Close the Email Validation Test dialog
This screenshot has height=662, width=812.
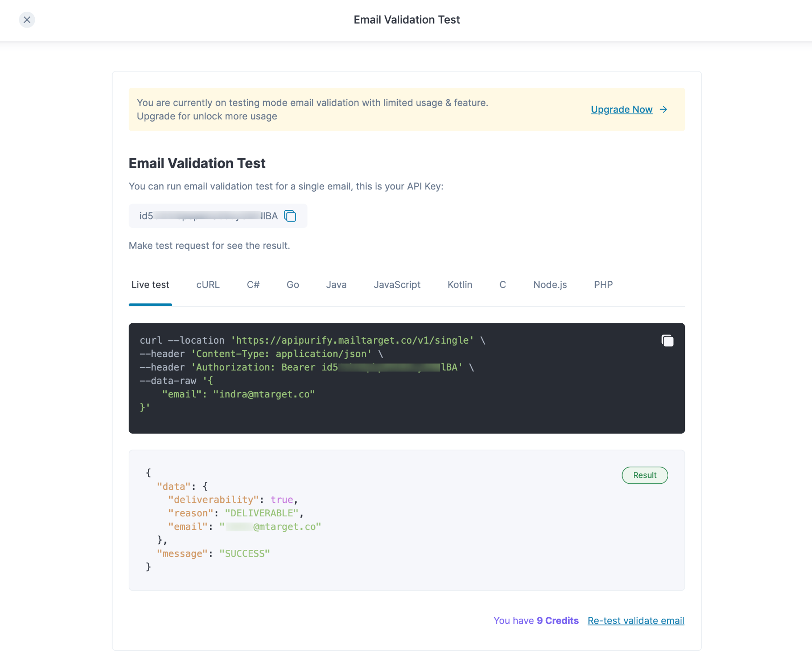27,20
